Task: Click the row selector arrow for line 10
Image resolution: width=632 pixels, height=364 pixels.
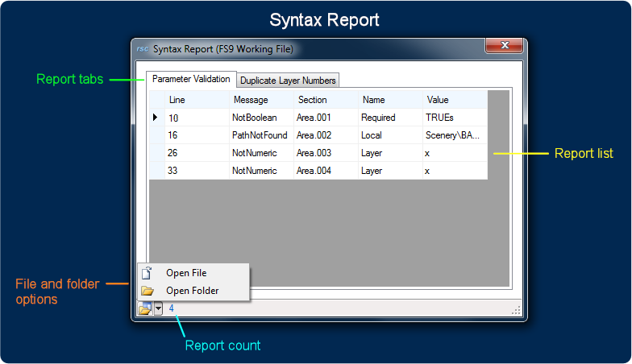Action: (156, 118)
